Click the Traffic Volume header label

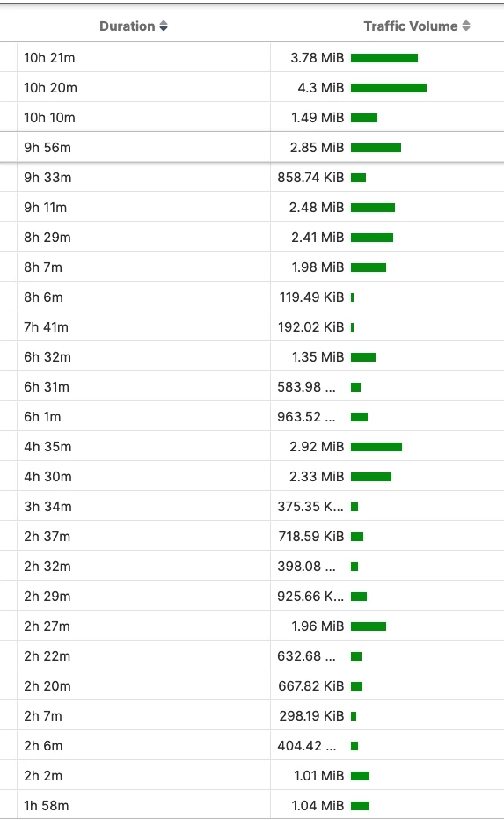[411, 26]
